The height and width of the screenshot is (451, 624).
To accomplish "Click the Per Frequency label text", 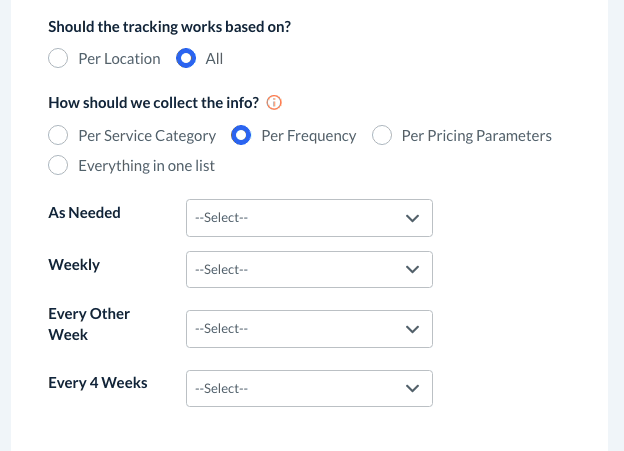I will (308, 135).
